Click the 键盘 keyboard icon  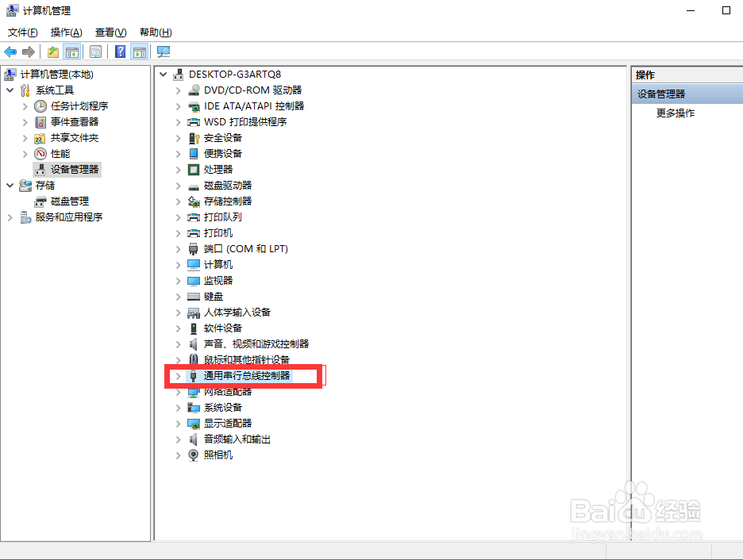point(194,297)
